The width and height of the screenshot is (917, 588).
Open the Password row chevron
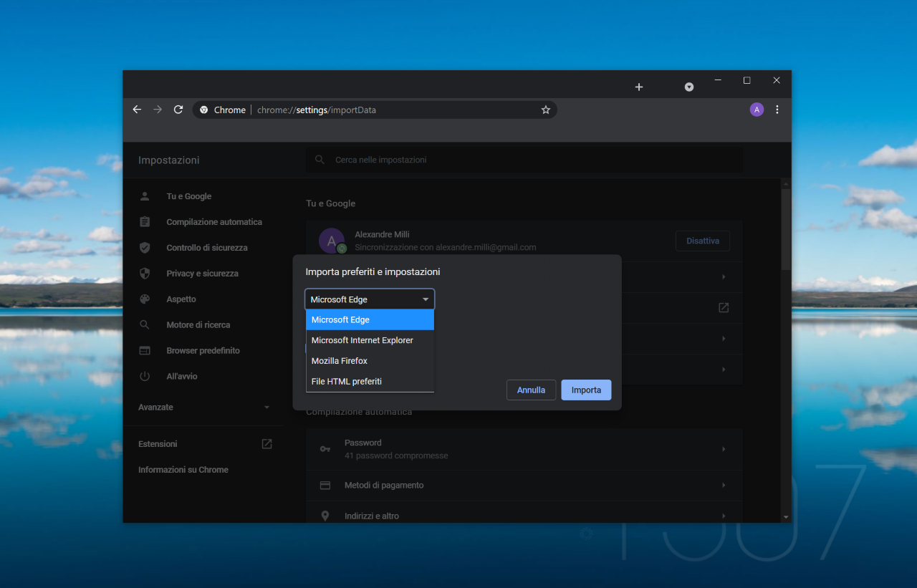point(724,449)
